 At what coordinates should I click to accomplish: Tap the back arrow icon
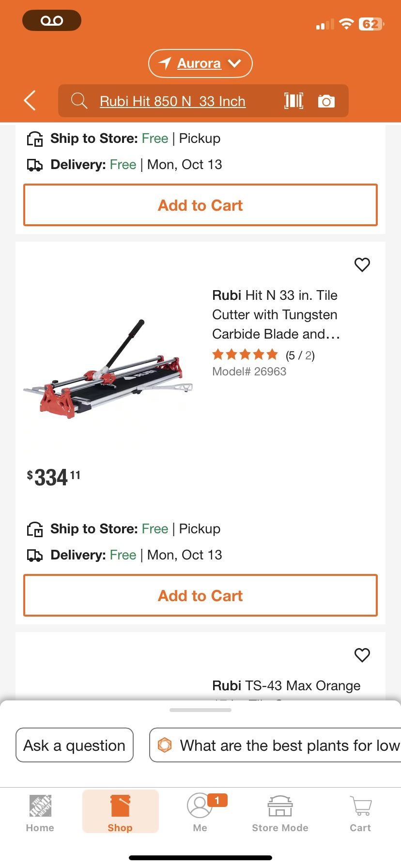[x=30, y=101]
